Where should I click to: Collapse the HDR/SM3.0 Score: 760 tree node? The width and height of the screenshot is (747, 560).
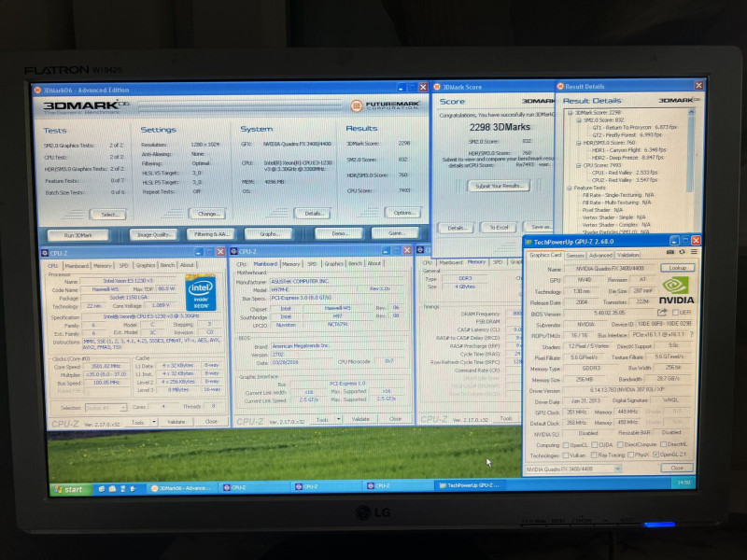click(x=578, y=143)
